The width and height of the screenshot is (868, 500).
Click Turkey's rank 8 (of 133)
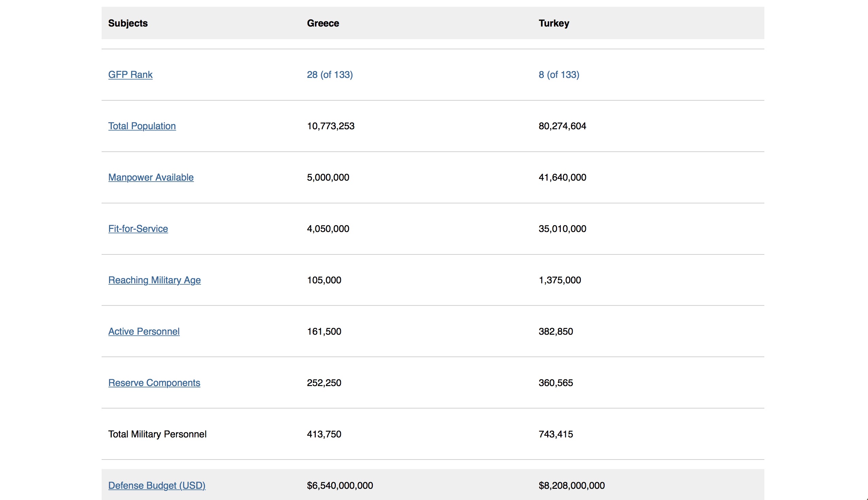click(x=558, y=74)
